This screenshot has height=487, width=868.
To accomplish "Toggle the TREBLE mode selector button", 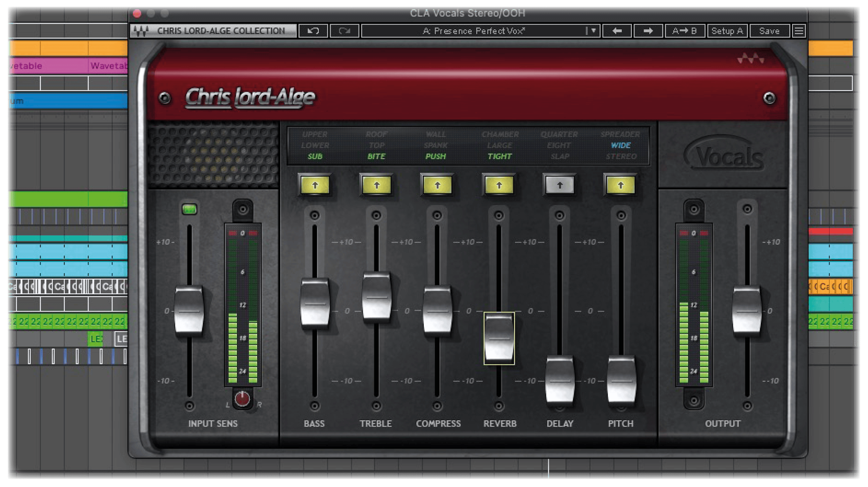I will click(x=376, y=185).
